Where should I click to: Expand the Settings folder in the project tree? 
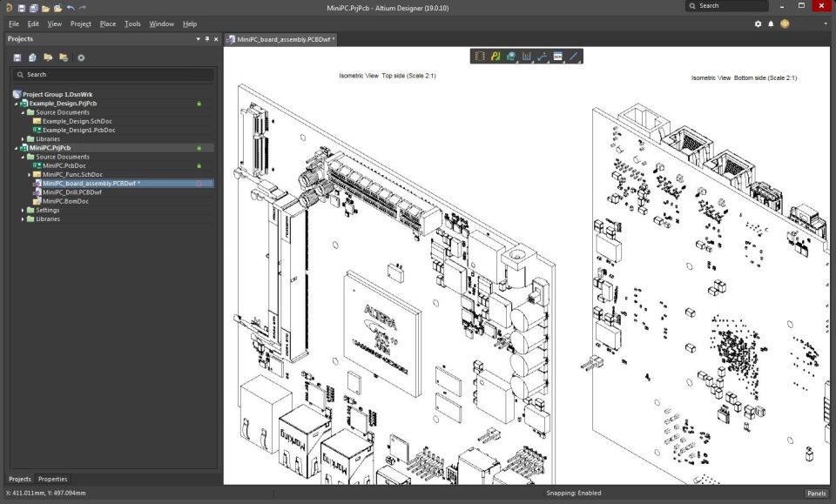coord(23,210)
